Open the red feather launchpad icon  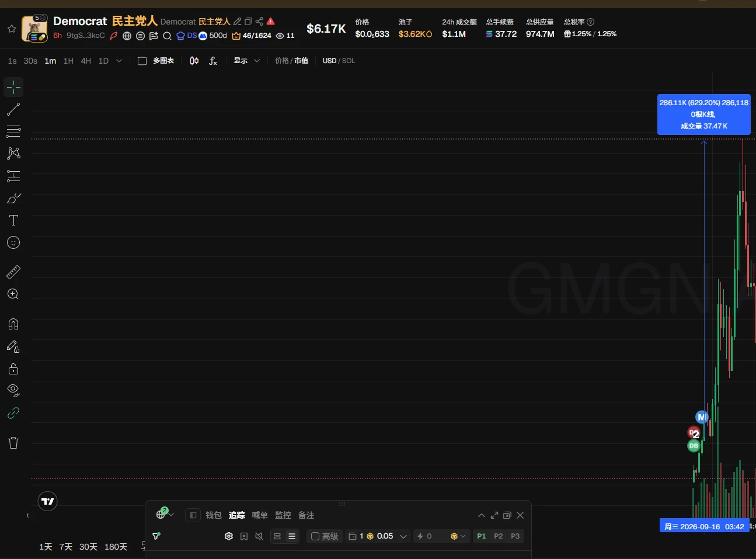click(x=114, y=36)
